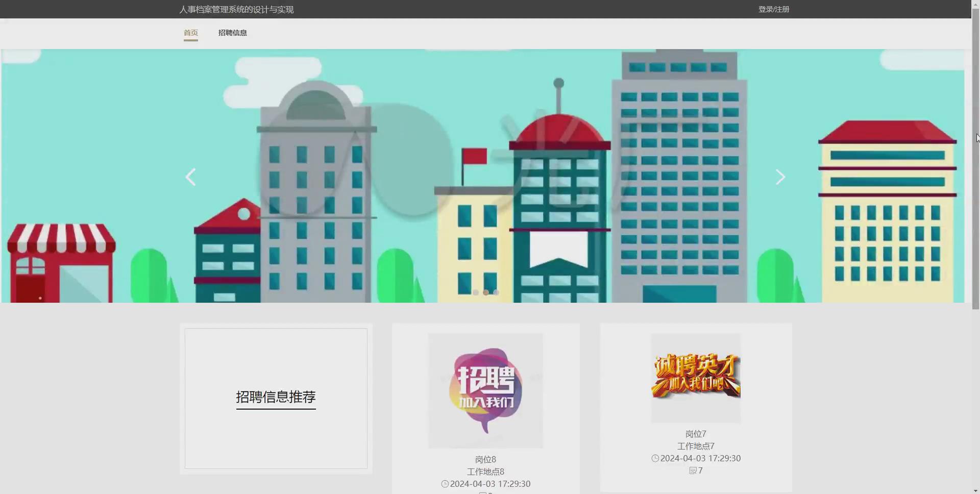Select the highlighted middle carousel indicator dot
Viewport: 980px width, 494px height.
pos(486,292)
